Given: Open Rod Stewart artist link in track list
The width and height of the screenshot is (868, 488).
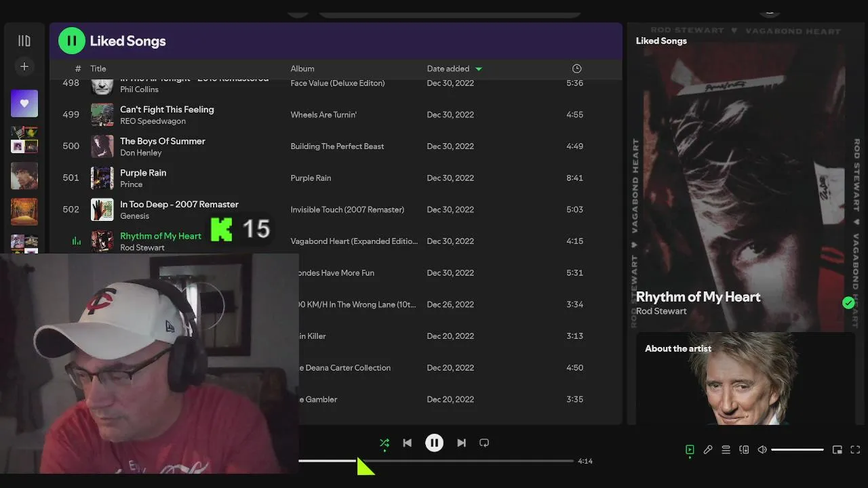Looking at the screenshot, I should [x=142, y=248].
